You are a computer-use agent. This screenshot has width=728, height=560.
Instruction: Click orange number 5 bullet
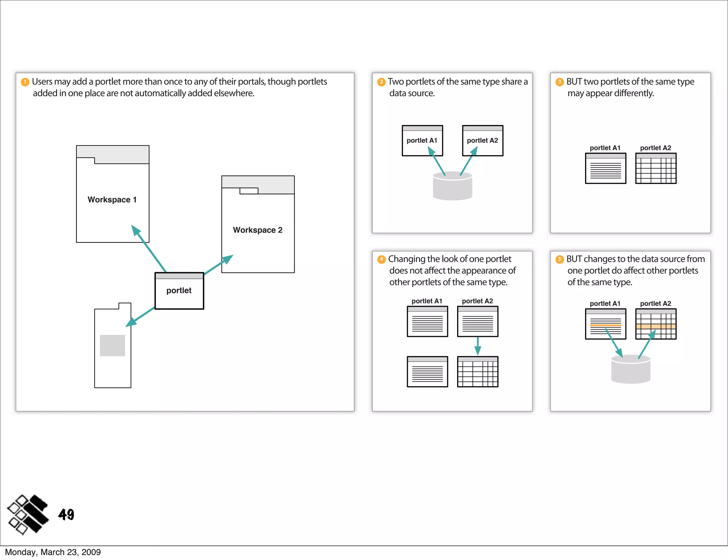click(x=560, y=259)
